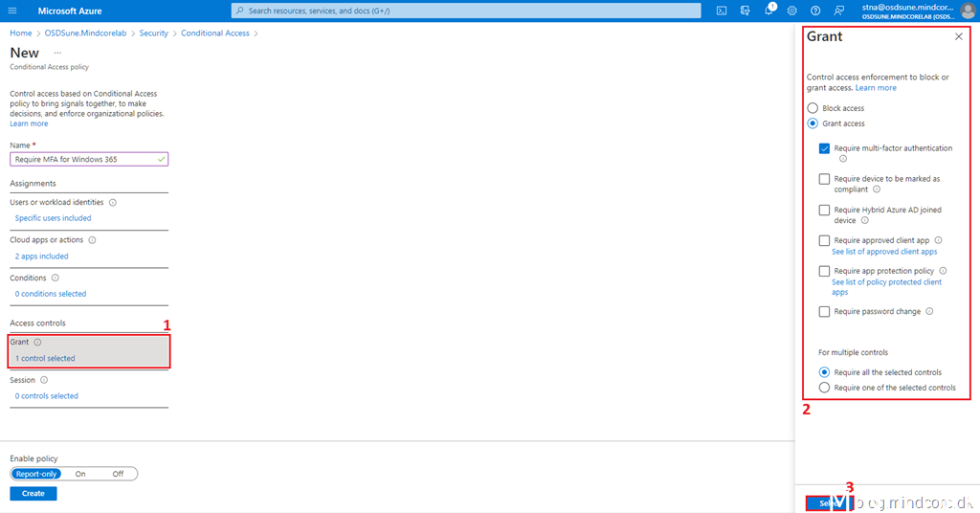980x513 pixels.
Task: Open the Directories and subscriptions filter icon
Action: tap(746, 11)
